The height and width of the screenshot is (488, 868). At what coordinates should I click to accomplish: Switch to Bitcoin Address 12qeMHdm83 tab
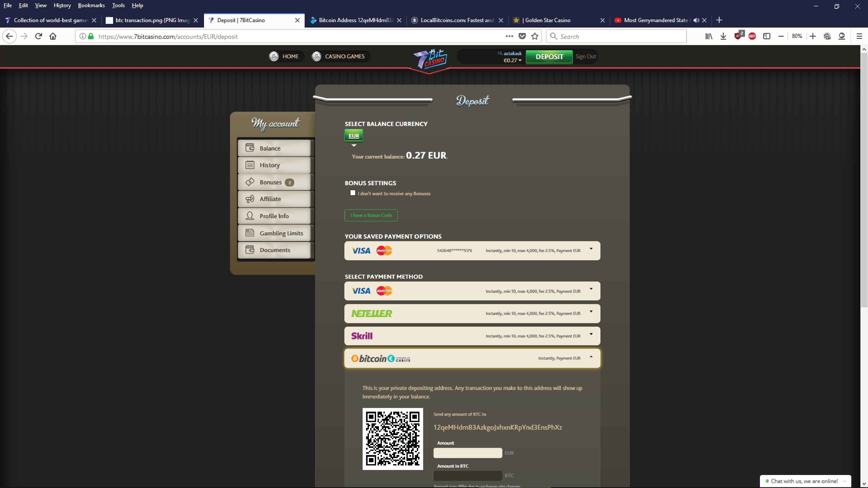point(355,20)
